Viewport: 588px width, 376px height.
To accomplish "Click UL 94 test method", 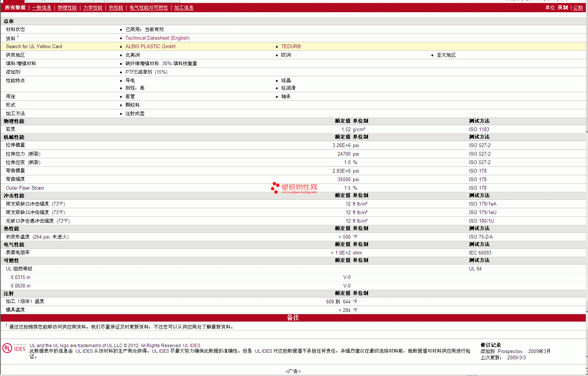I will click(x=475, y=269).
